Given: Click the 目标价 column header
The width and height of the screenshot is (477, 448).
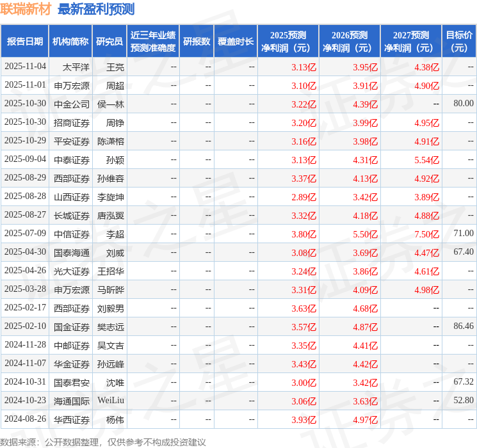Looking at the screenshot, I should (459, 41).
